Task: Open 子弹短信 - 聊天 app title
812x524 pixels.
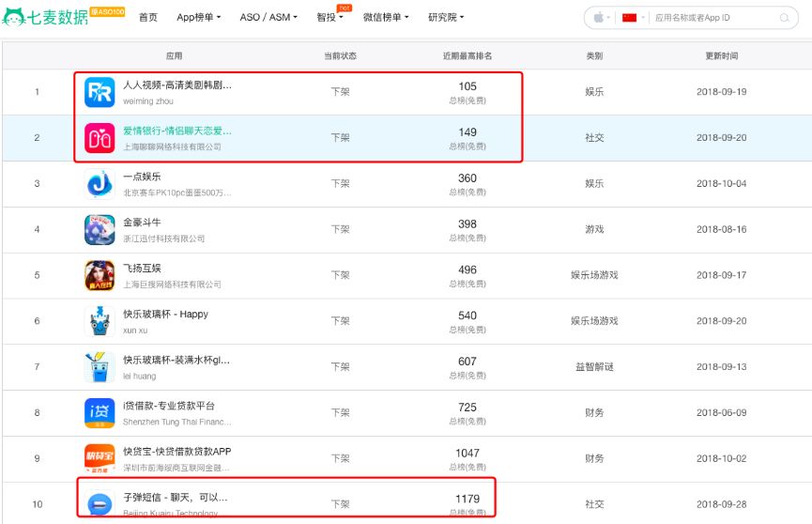Action: [175, 498]
